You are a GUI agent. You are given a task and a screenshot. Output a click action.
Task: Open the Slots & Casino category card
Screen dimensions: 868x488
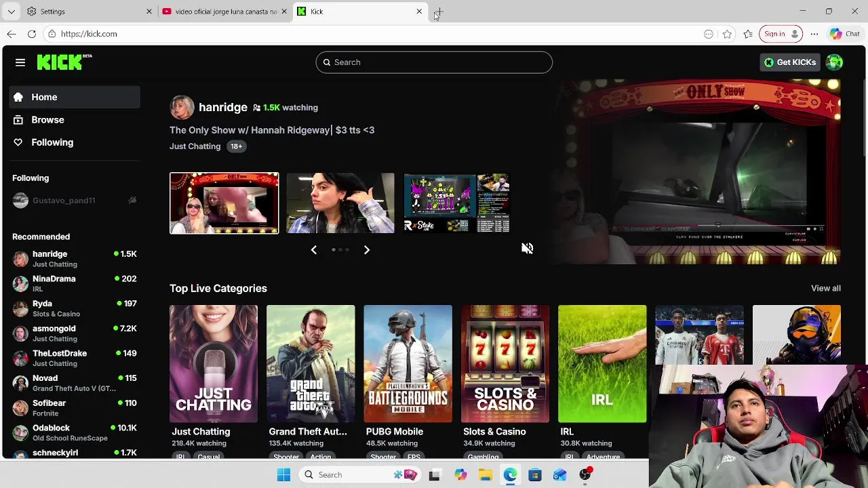505,363
